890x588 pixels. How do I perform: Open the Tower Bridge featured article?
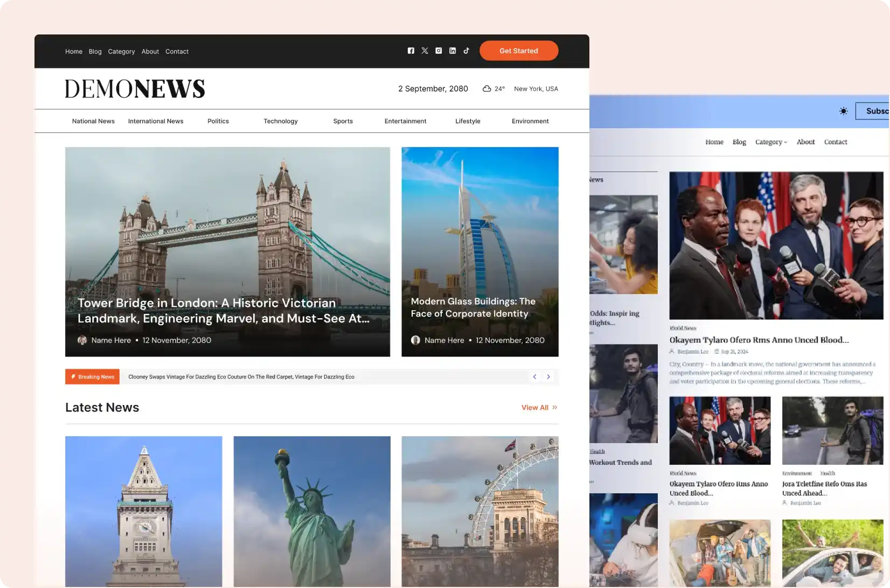pos(224,311)
